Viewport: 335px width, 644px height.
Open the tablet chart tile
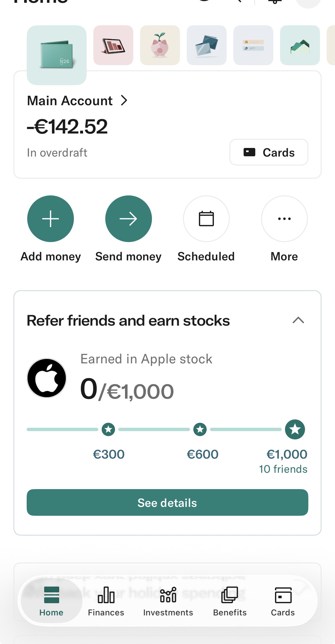point(113,45)
